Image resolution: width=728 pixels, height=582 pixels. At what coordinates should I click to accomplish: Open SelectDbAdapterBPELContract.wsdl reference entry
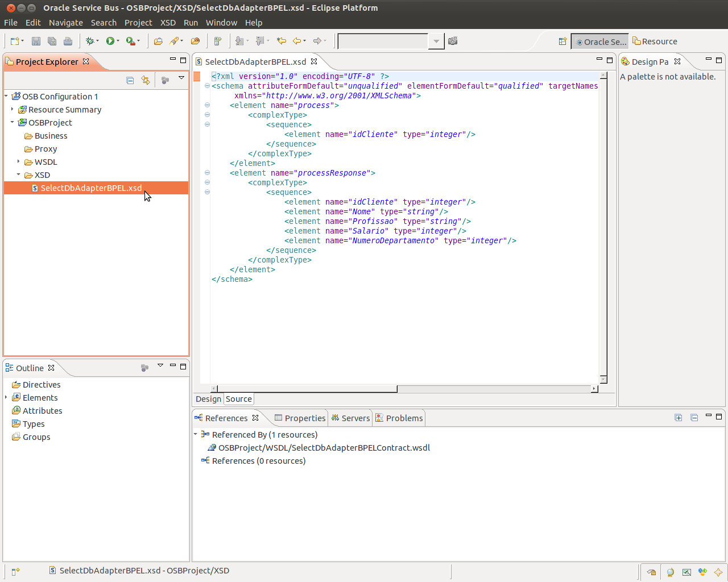pos(324,448)
